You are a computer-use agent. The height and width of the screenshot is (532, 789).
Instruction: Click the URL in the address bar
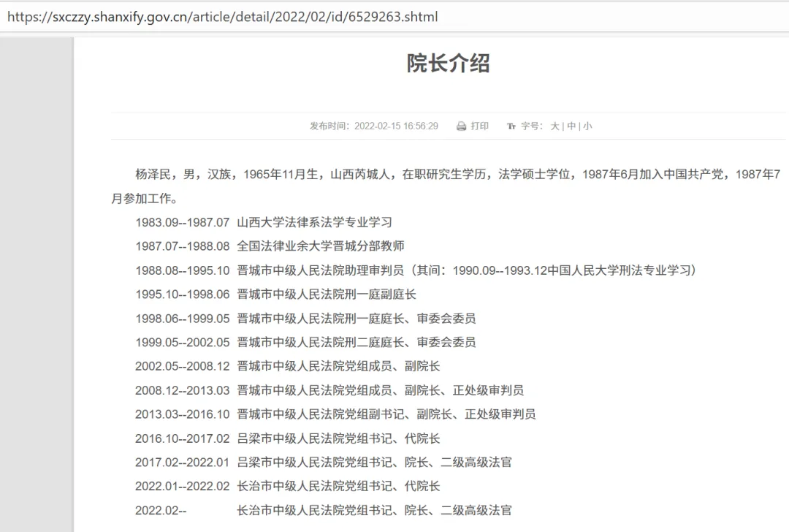point(222,17)
